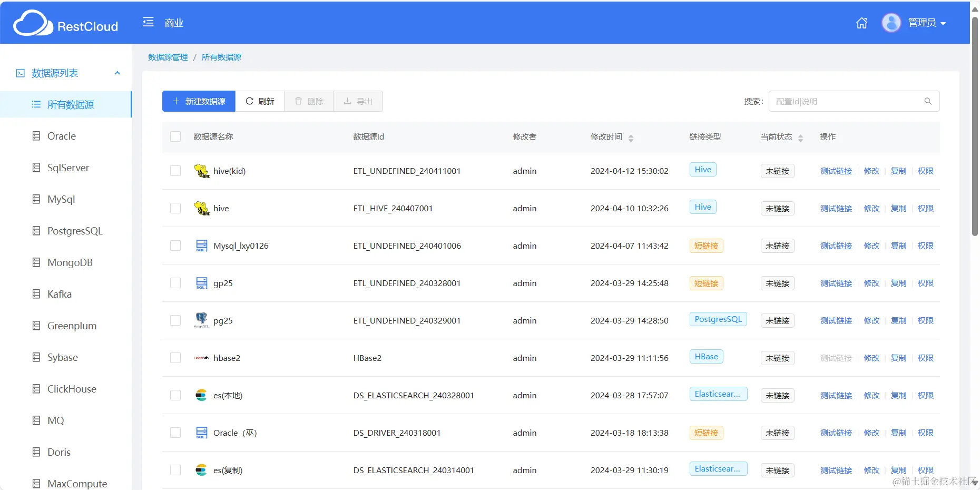The height and width of the screenshot is (490, 980).
Task: Click the search magnifier icon
Action: tap(928, 101)
